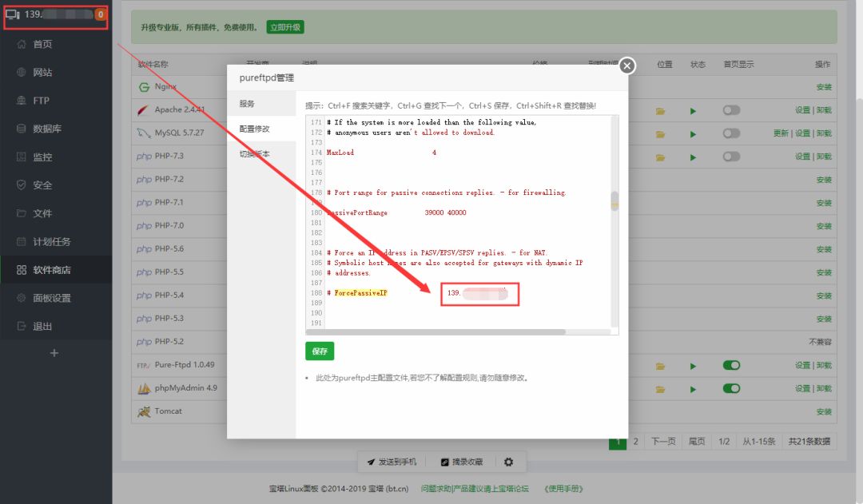Image resolution: width=863 pixels, height=504 pixels.
Task: Disable the Pure-Ftpd homepage display toggle
Action: [731, 365]
